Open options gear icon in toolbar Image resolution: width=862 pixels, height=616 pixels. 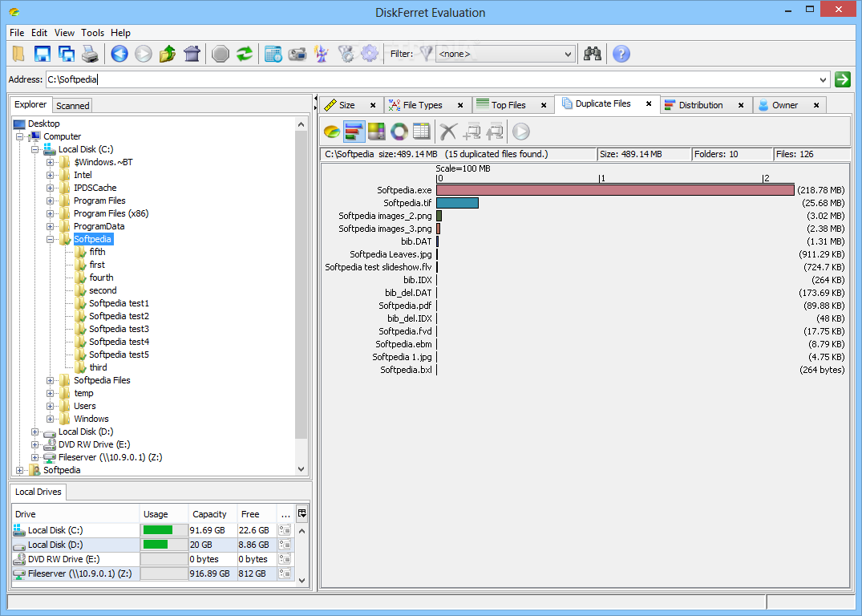tap(370, 54)
